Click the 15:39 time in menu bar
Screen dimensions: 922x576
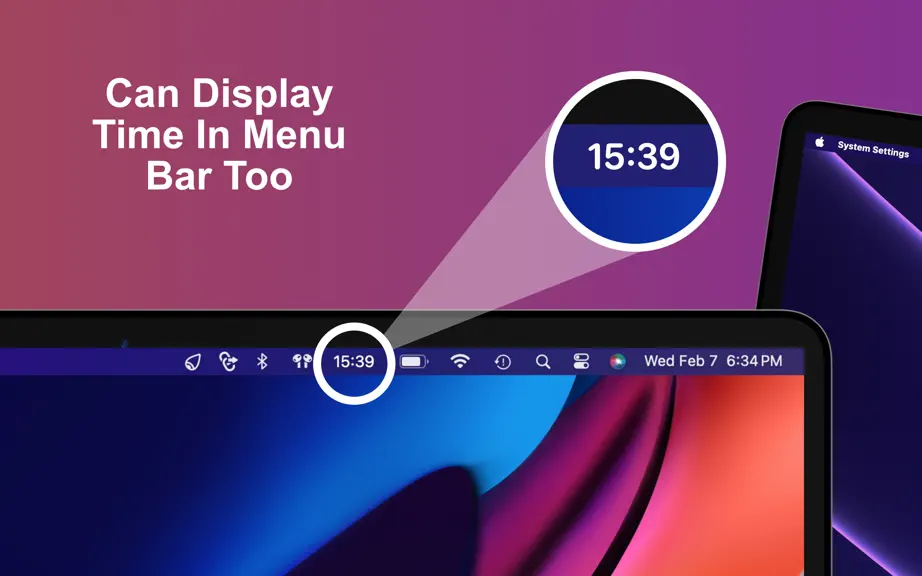point(354,361)
